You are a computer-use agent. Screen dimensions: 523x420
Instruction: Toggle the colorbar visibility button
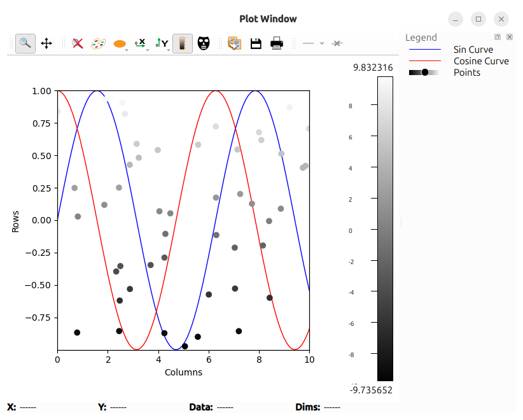pos(183,43)
